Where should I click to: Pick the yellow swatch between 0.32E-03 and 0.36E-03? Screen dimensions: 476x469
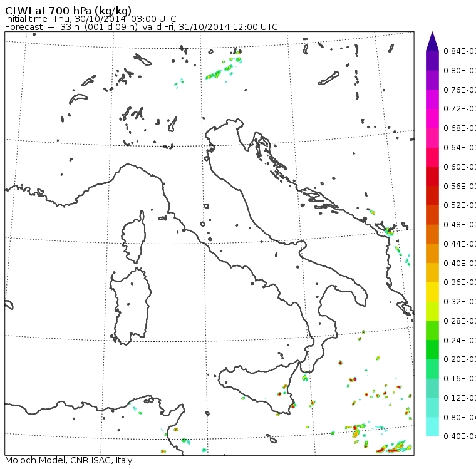432,292
